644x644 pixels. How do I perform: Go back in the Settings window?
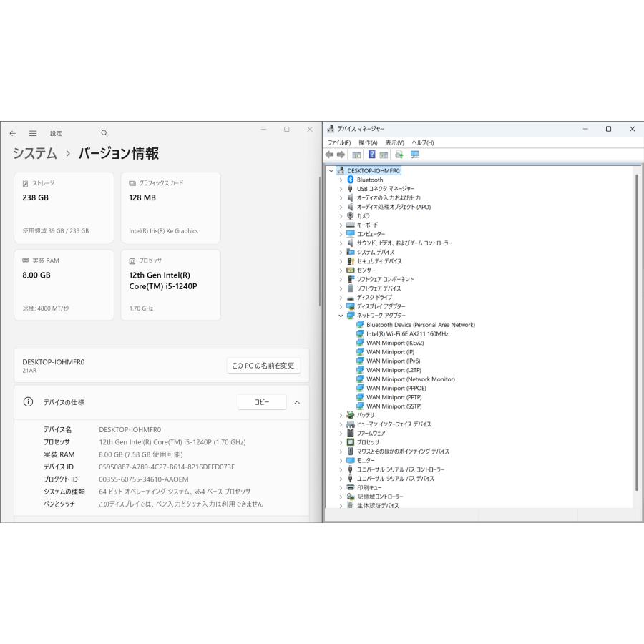coord(13,133)
